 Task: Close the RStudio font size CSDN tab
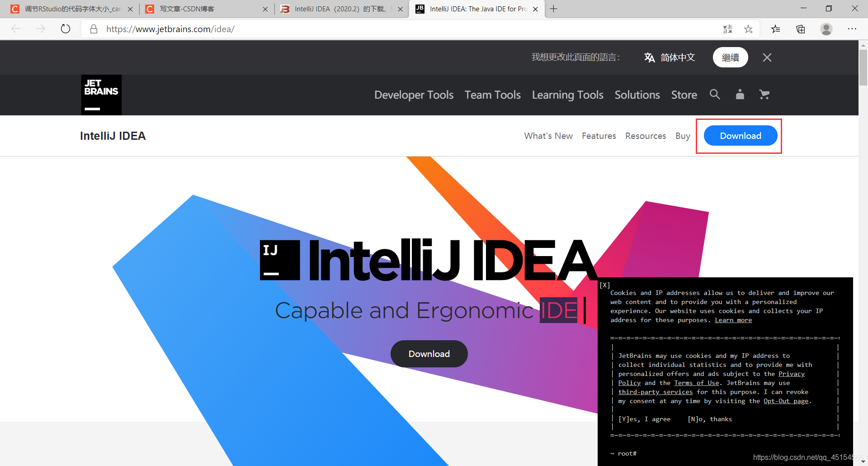[x=130, y=9]
